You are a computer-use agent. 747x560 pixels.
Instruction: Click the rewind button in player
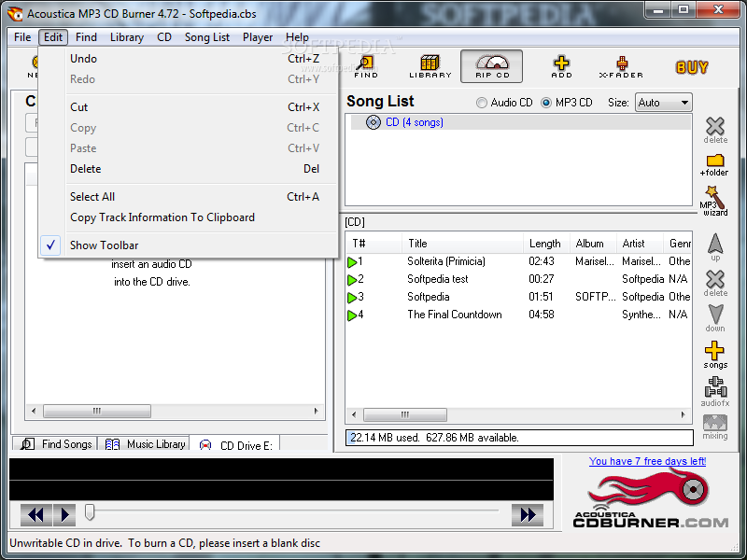coord(35,514)
